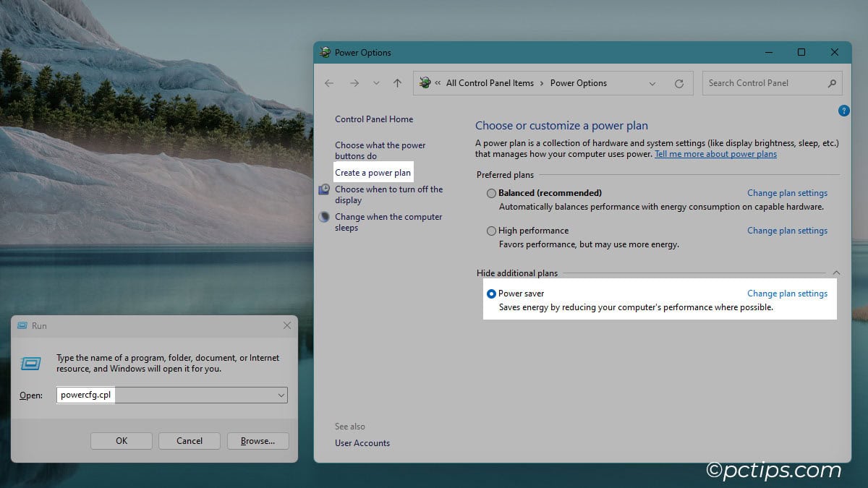This screenshot has width=868, height=488.
Task: Click the display icon beside turn off display option
Action: pos(323,189)
